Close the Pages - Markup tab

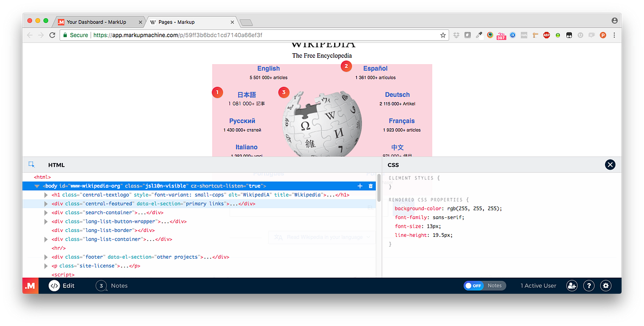click(x=232, y=22)
